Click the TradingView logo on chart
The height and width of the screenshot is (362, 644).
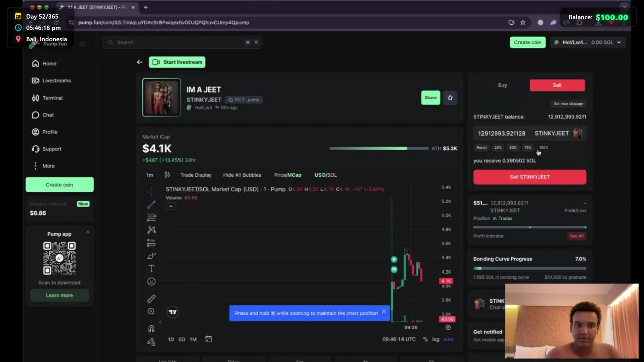click(173, 312)
